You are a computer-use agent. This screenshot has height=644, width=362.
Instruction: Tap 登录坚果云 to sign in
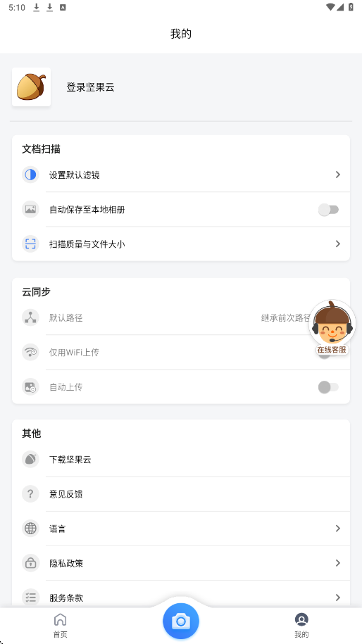90,87
